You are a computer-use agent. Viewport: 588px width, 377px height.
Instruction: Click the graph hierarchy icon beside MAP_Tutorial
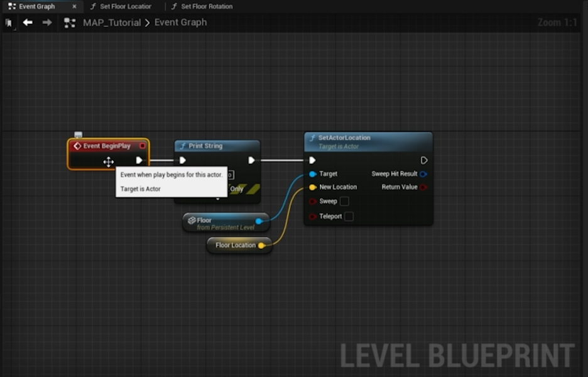[70, 23]
